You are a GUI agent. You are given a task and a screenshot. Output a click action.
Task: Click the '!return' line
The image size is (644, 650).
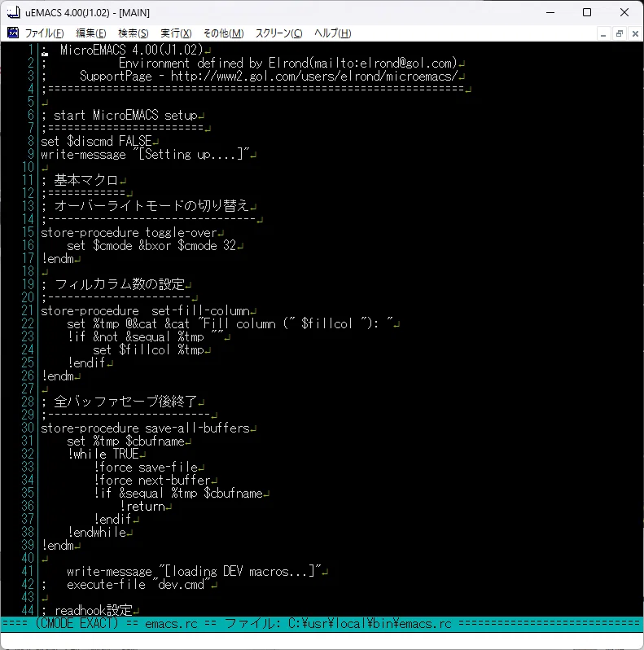142,506
